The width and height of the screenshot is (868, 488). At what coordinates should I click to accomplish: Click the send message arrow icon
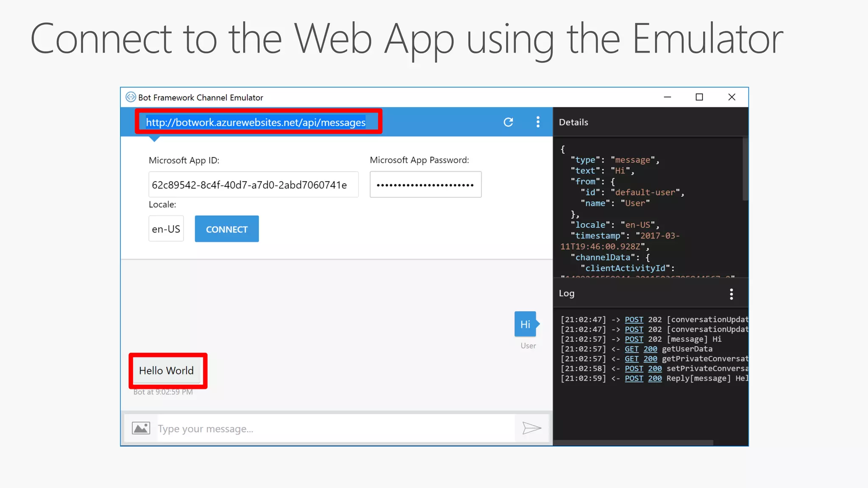pos(531,428)
